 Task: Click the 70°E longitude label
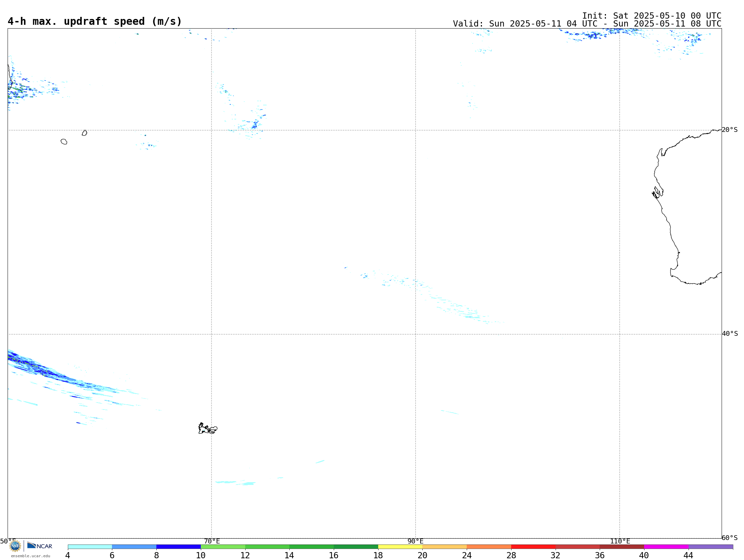[212, 541]
